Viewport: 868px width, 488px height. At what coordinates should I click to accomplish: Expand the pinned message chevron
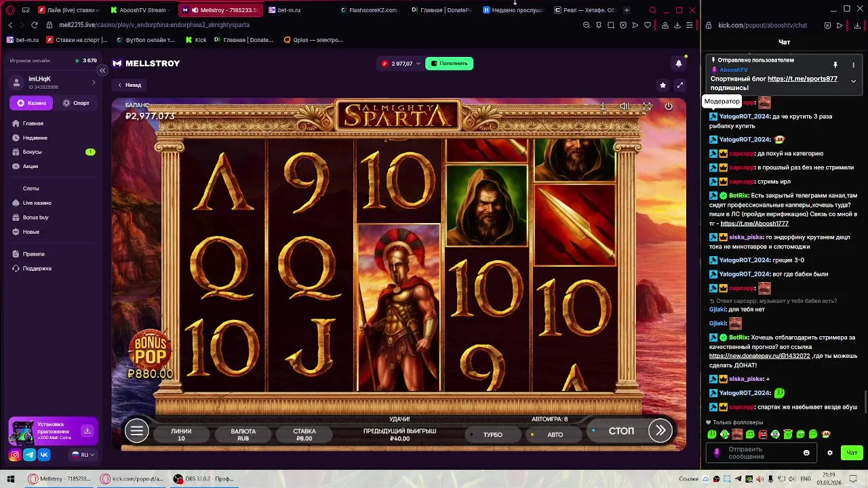[x=853, y=82]
